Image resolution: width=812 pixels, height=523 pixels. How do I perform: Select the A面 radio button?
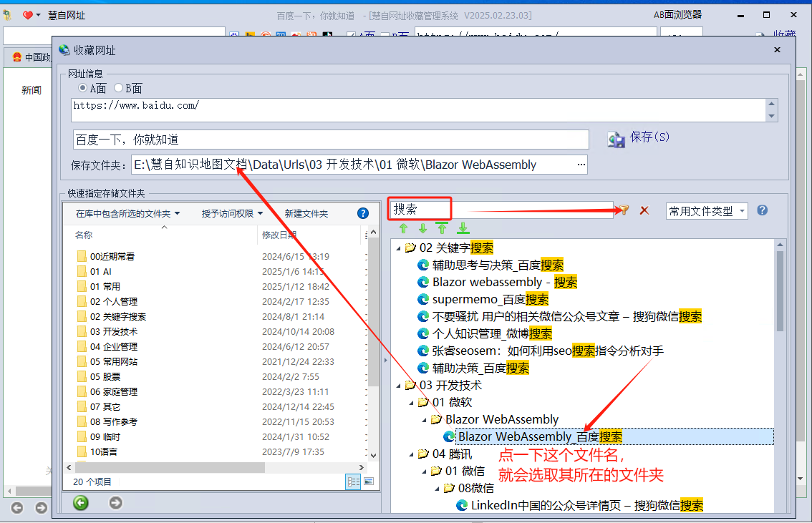pos(82,88)
